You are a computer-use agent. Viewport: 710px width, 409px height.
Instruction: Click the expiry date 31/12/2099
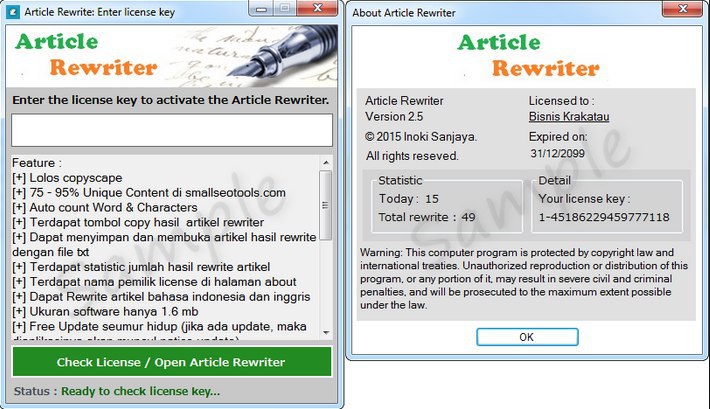click(x=557, y=153)
